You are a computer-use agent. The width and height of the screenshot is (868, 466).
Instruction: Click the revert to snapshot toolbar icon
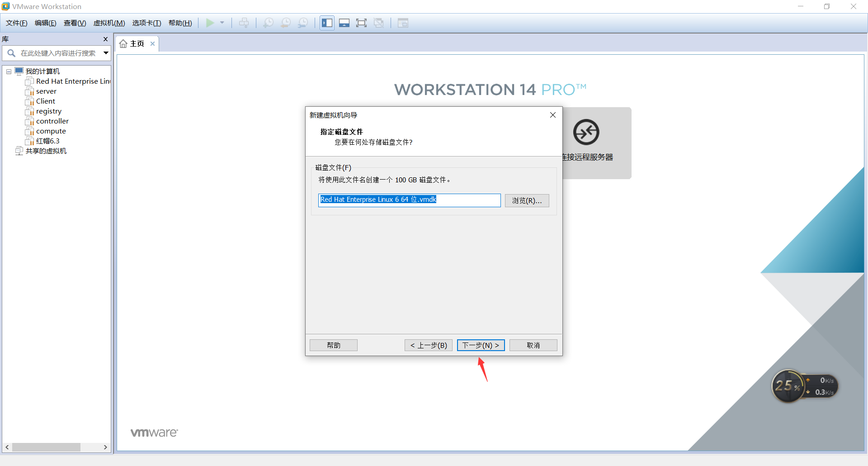click(x=286, y=23)
